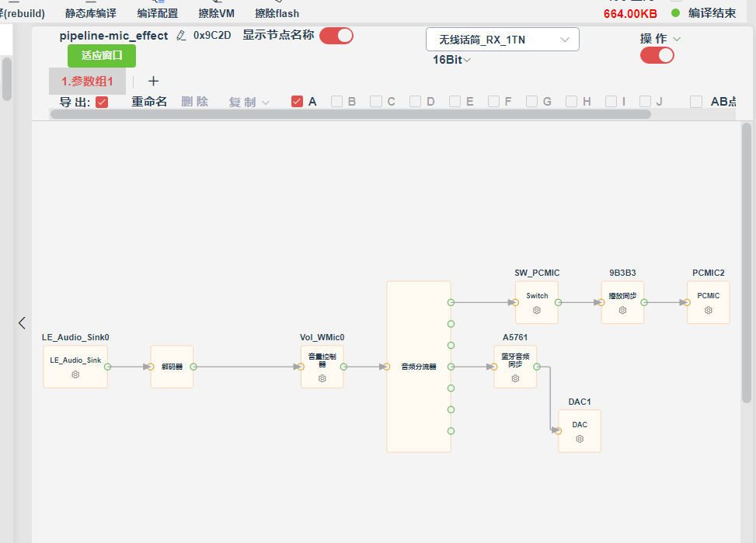756x543 pixels.
Task: Open 编译配置 menu item
Action: (157, 13)
